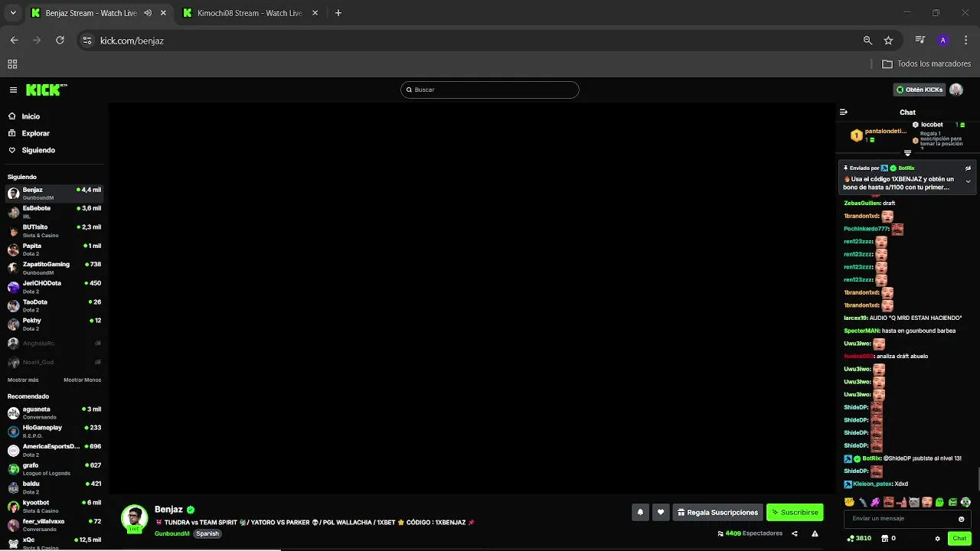Report the stream with the warning triangle icon
980x551 pixels.
815,533
